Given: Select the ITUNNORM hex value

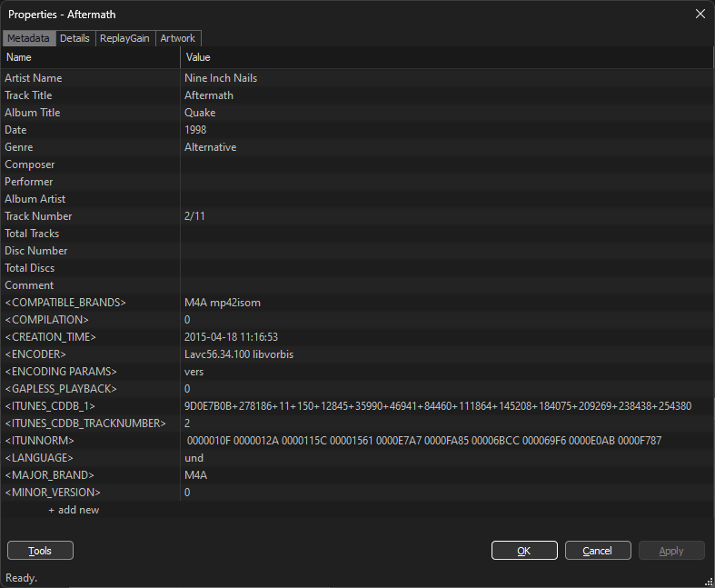Looking at the screenshot, I should click(x=424, y=441).
